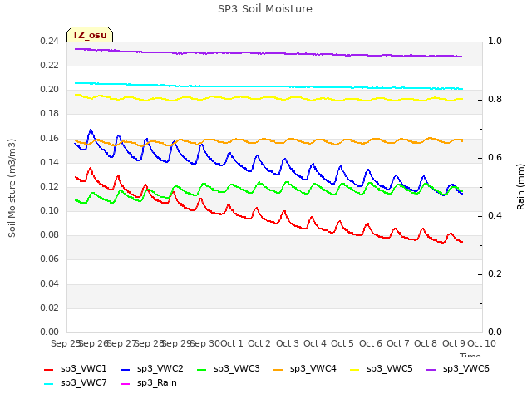Click the 0.18 left axis tick value
Image resolution: width=532 pixels, height=399 pixels.
(x=50, y=114)
